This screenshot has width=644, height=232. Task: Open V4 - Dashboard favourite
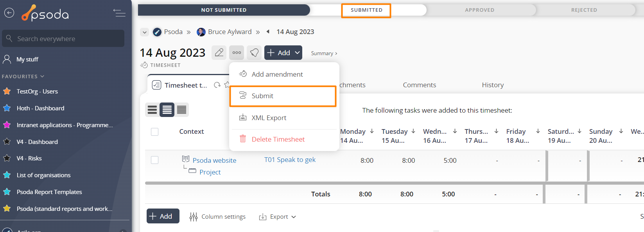click(x=37, y=142)
